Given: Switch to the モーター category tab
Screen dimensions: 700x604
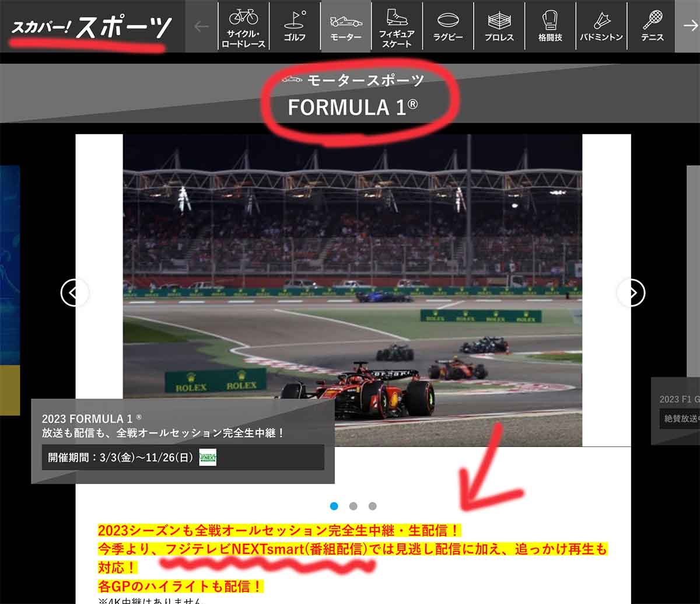Looking at the screenshot, I should click(345, 26).
